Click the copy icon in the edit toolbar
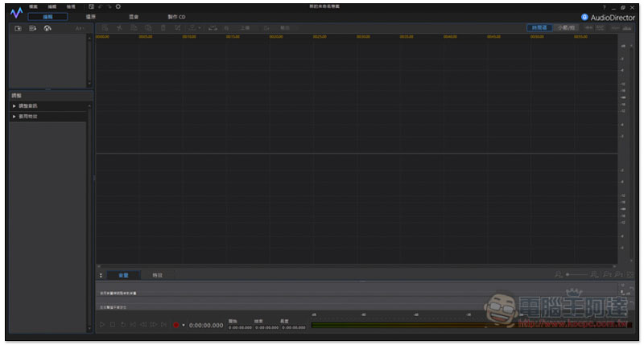 134,28
